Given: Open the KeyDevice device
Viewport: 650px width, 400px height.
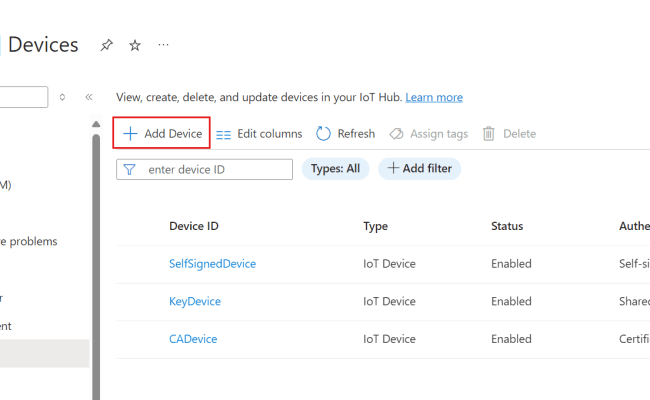Looking at the screenshot, I should pos(195,301).
